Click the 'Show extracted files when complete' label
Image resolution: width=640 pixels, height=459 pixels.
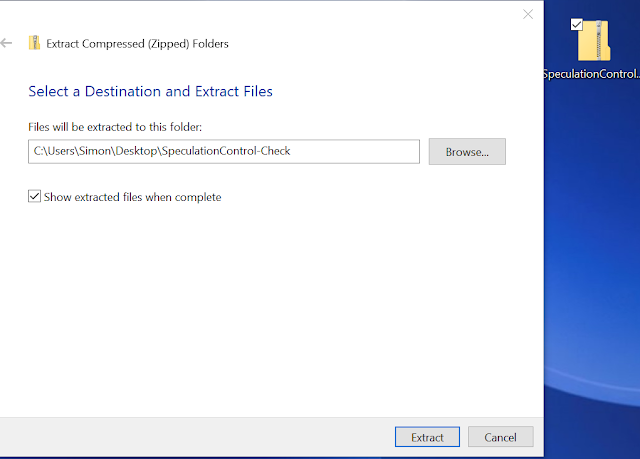[132, 197]
